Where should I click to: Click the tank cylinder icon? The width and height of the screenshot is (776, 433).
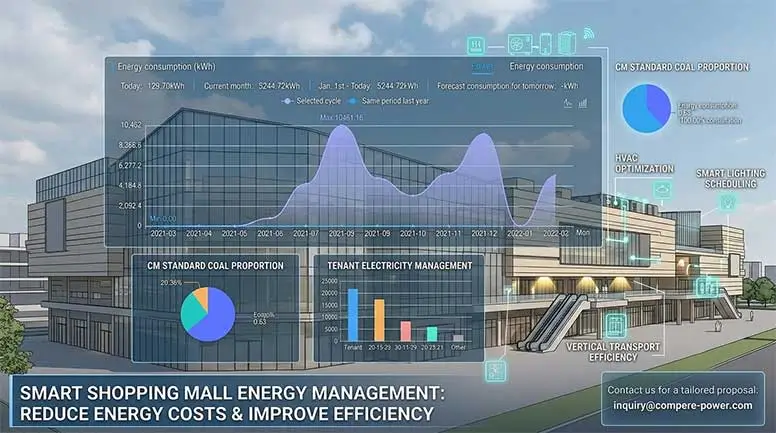567,43
